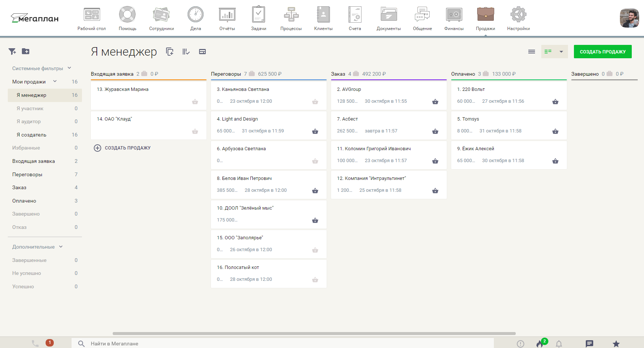Select the Я менеджер filter

(45, 95)
